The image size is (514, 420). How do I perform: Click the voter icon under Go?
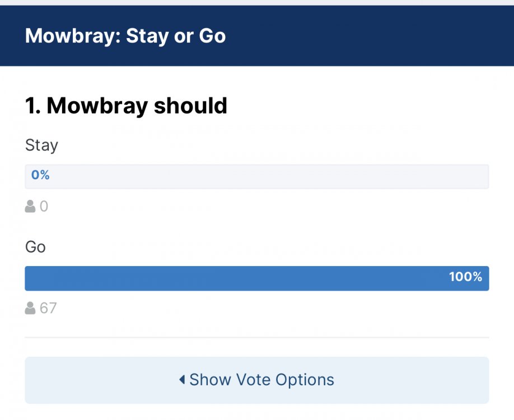[x=30, y=308]
